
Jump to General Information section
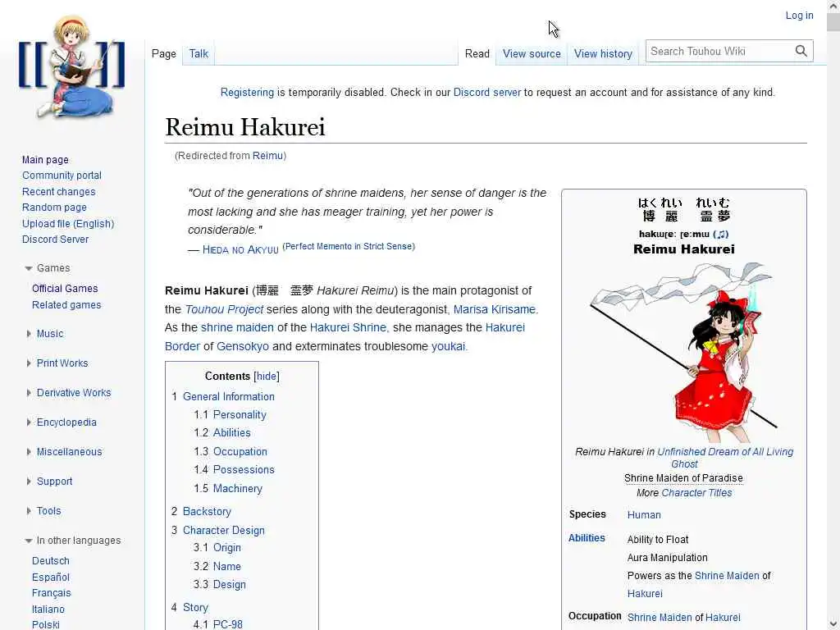(229, 396)
